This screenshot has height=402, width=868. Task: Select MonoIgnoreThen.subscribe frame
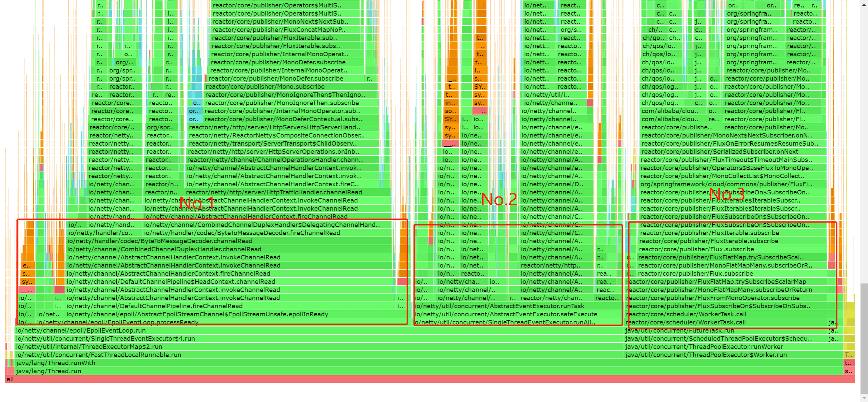pos(291,103)
